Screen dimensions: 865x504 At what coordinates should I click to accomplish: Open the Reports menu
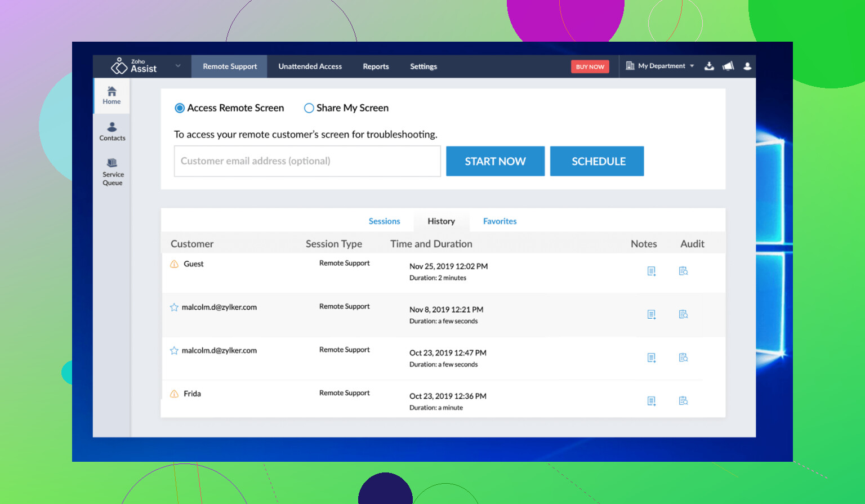pos(376,66)
